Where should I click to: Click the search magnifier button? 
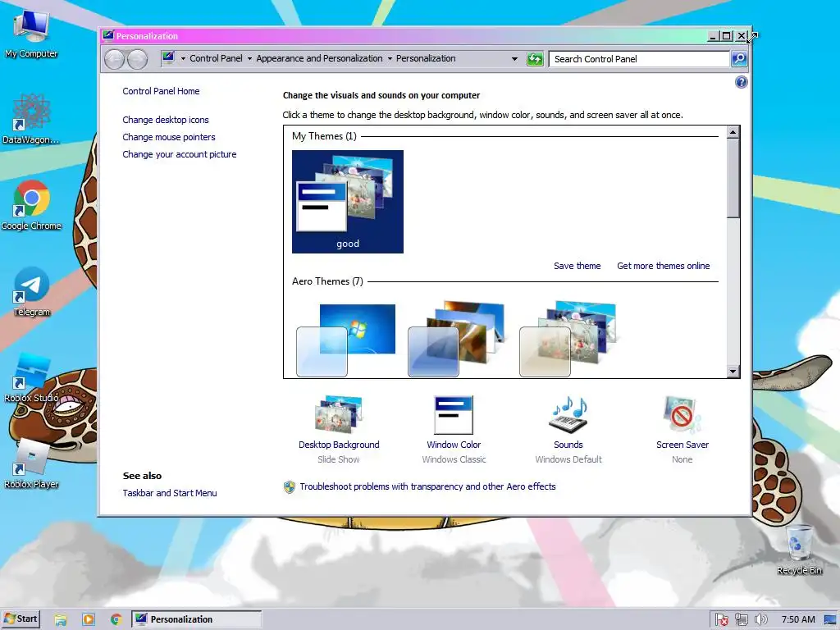pyautogui.click(x=739, y=59)
